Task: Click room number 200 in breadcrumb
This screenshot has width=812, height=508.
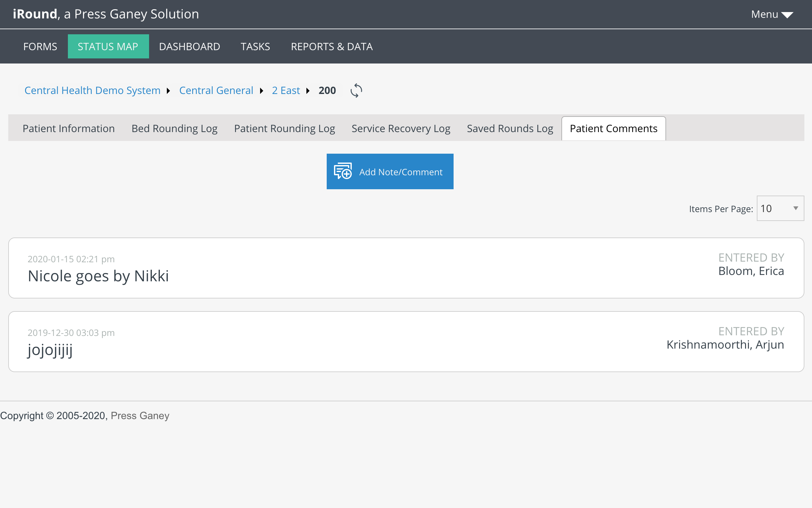Action: pos(327,90)
